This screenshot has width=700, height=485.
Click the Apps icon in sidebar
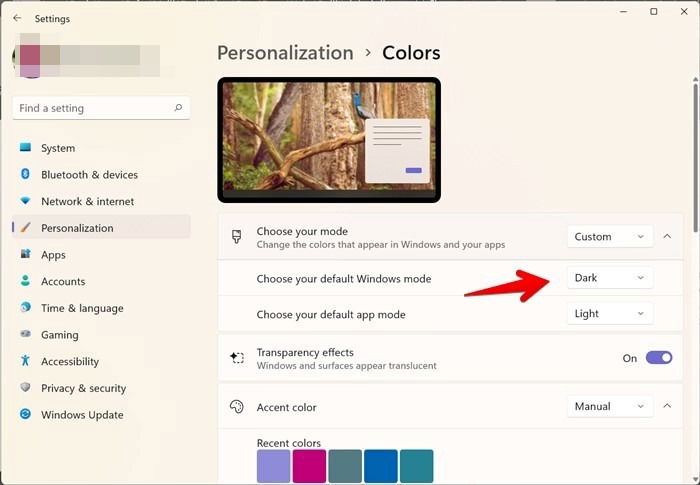click(25, 254)
